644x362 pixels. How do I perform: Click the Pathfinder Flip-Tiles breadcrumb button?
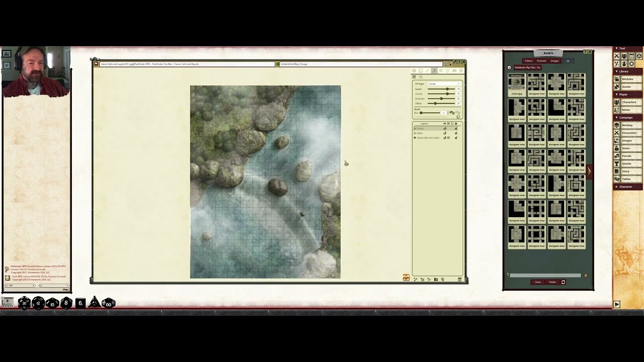point(527,67)
